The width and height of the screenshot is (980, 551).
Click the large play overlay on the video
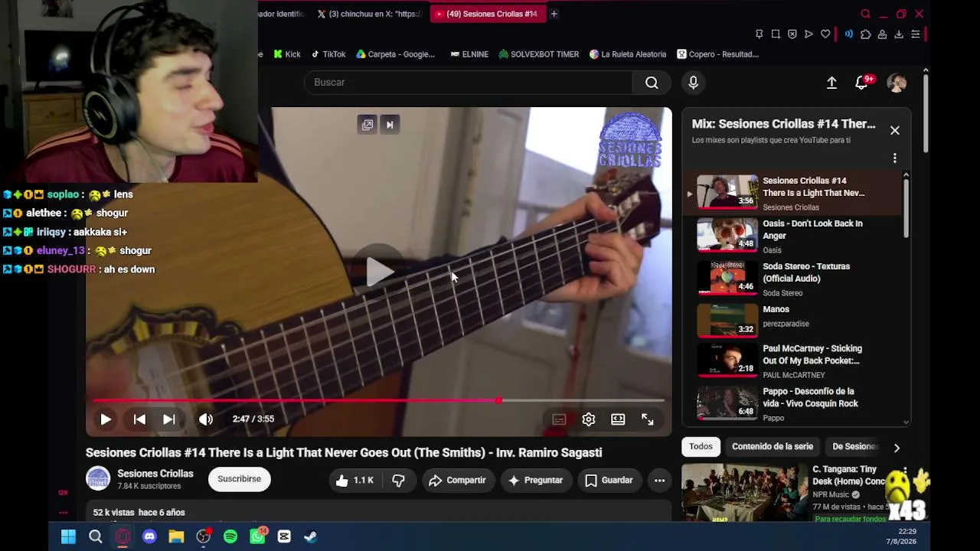coord(379,271)
